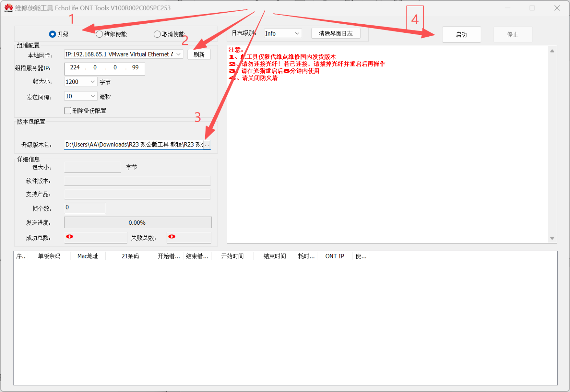Viewport: 570px width, 392px height.
Task: Close the EchoLife ONT Tools window
Action: tap(557, 8)
